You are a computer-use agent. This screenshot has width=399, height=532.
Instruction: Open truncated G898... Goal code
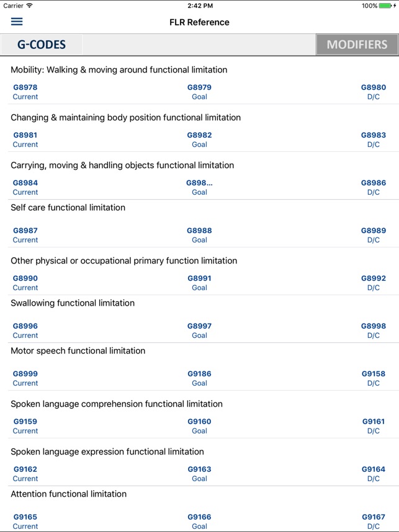coord(199,187)
